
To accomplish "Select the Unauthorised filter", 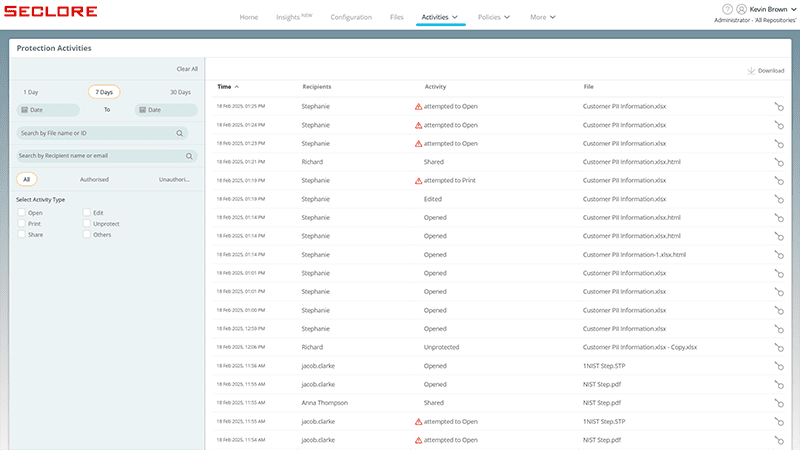I will [174, 180].
